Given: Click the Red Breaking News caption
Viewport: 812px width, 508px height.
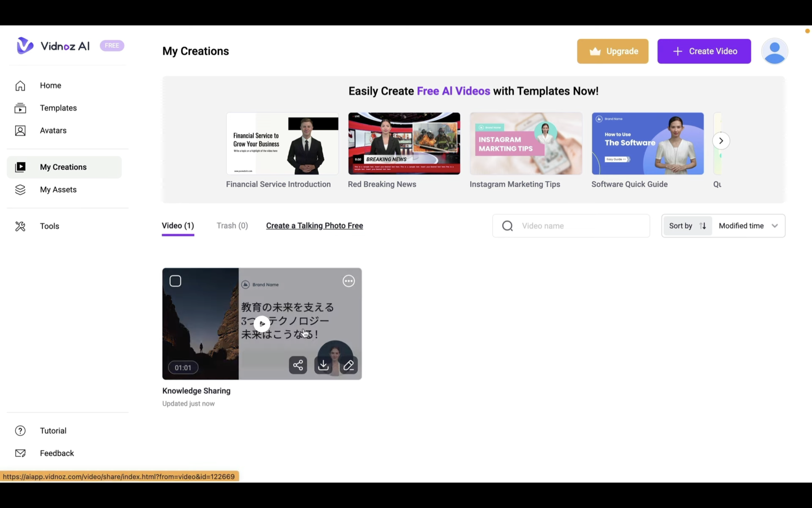Looking at the screenshot, I should pos(382,185).
